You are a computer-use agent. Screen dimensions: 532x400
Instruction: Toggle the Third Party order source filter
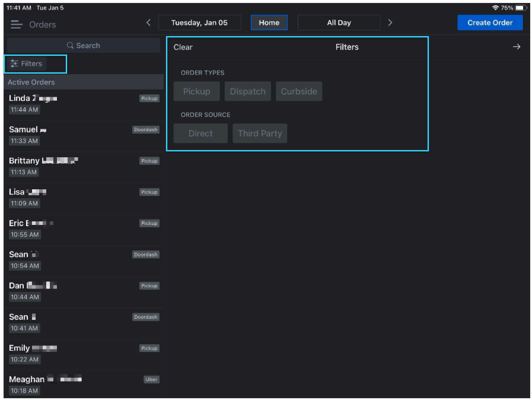pos(260,133)
